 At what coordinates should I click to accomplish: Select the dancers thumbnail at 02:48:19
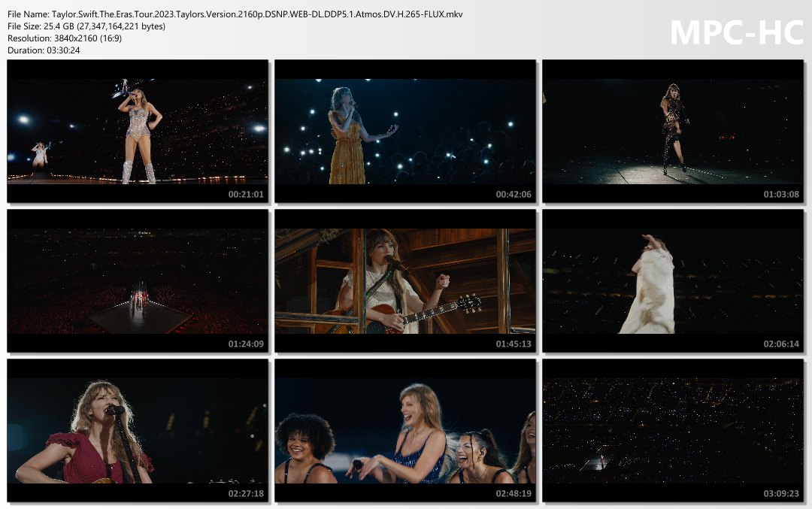pos(405,430)
